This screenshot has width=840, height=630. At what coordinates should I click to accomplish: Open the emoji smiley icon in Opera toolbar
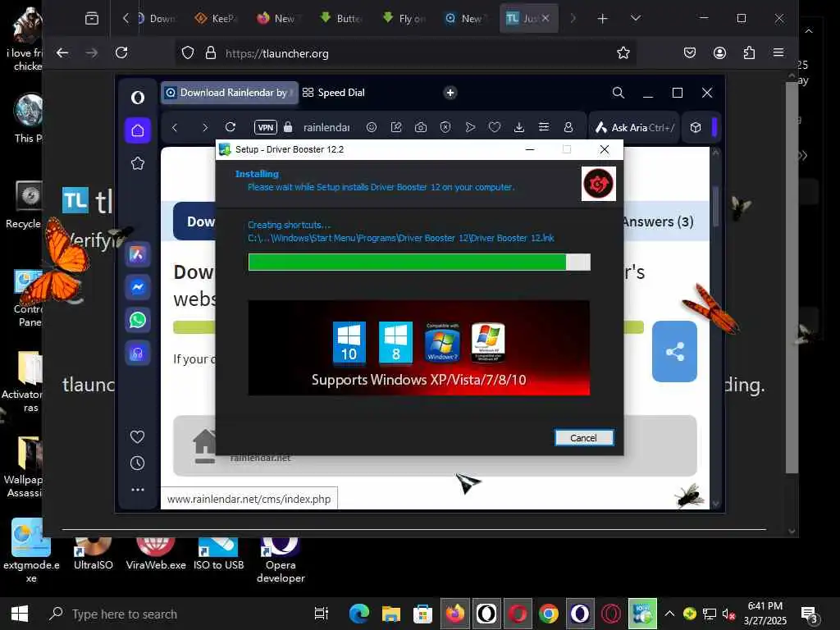[372, 127]
